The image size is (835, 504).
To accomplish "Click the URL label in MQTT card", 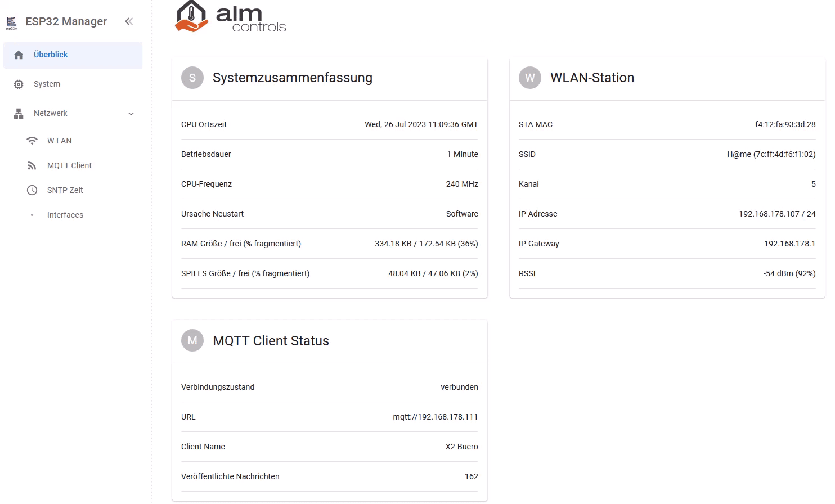I will pos(188,417).
